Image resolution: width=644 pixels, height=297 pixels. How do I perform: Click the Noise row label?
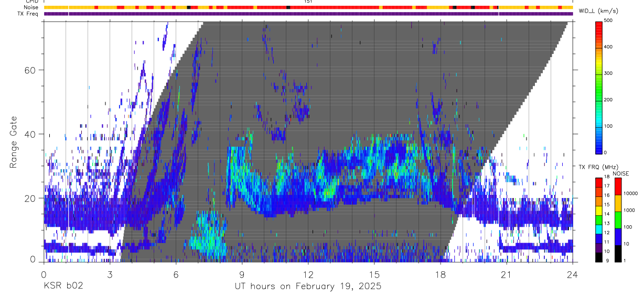pyautogui.click(x=31, y=7)
